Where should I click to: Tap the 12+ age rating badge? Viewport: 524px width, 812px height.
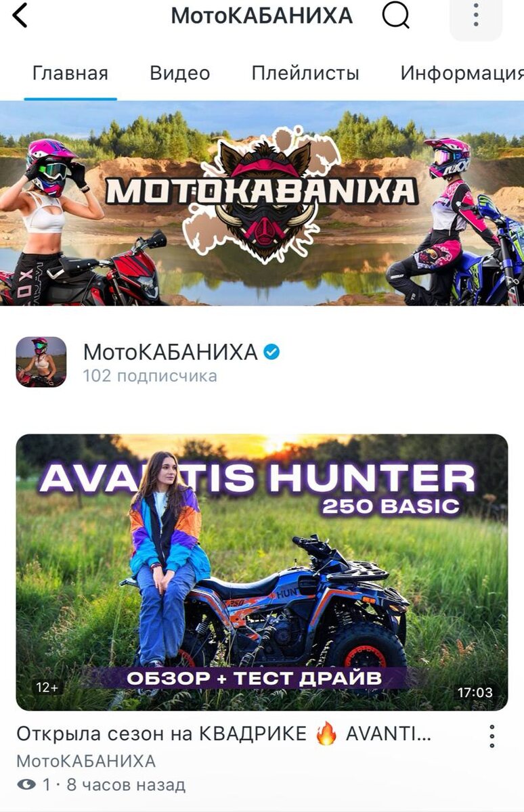click(x=47, y=687)
